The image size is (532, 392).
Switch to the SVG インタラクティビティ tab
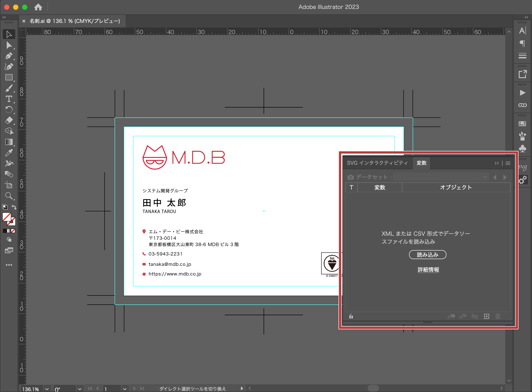377,163
